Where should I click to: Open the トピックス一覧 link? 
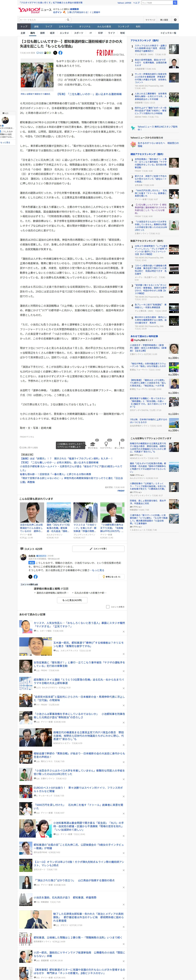(x=168, y=33)
